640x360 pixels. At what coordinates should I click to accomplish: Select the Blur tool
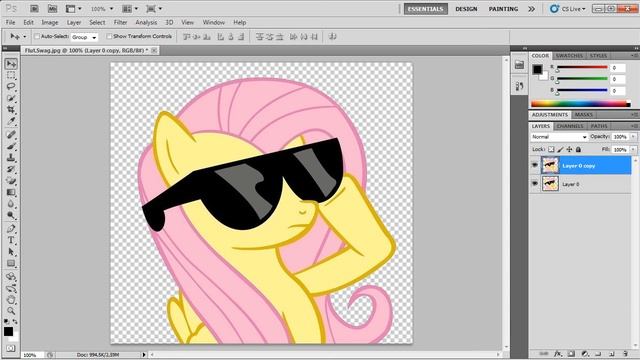[11, 204]
